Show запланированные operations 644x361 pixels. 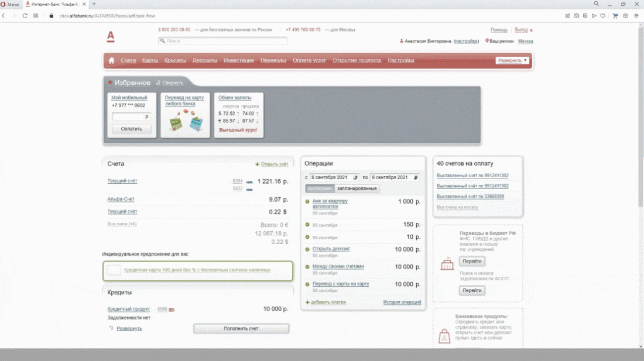(x=357, y=188)
